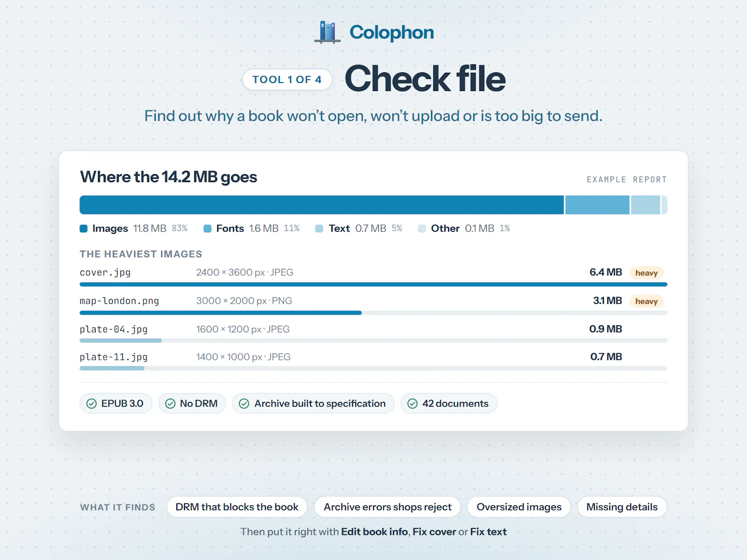Click the 3.1 MB size value
Image resolution: width=747 pixels, height=560 pixels.
pos(607,301)
